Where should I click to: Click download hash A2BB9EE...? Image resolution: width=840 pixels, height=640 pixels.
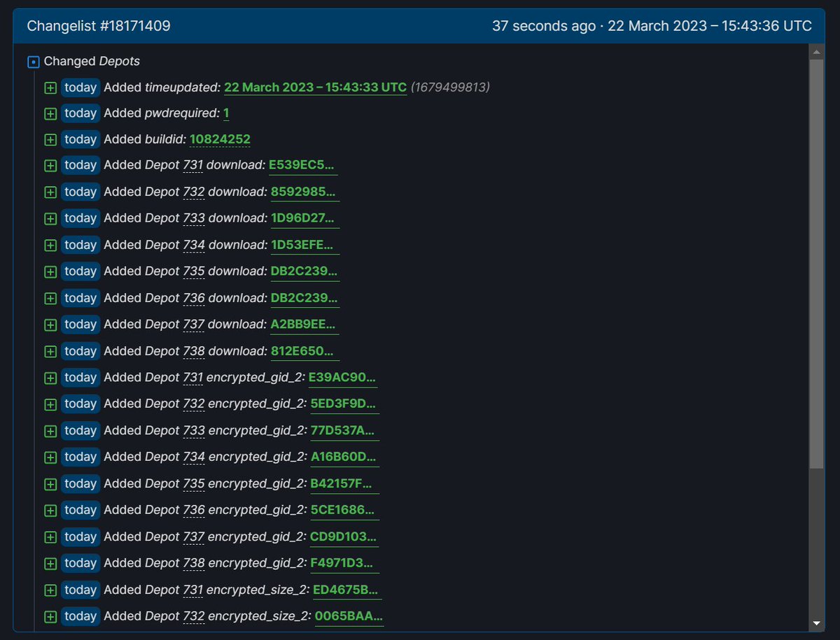[304, 325]
